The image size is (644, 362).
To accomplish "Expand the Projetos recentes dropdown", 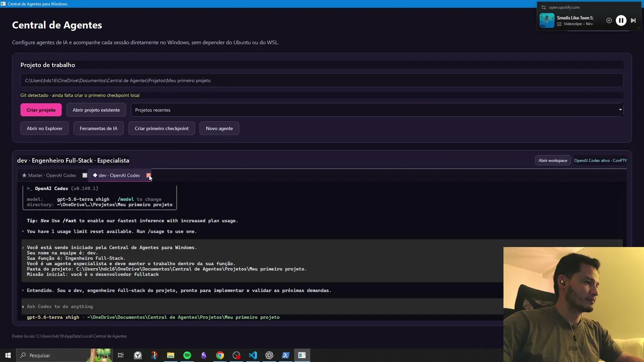I will (x=377, y=110).
